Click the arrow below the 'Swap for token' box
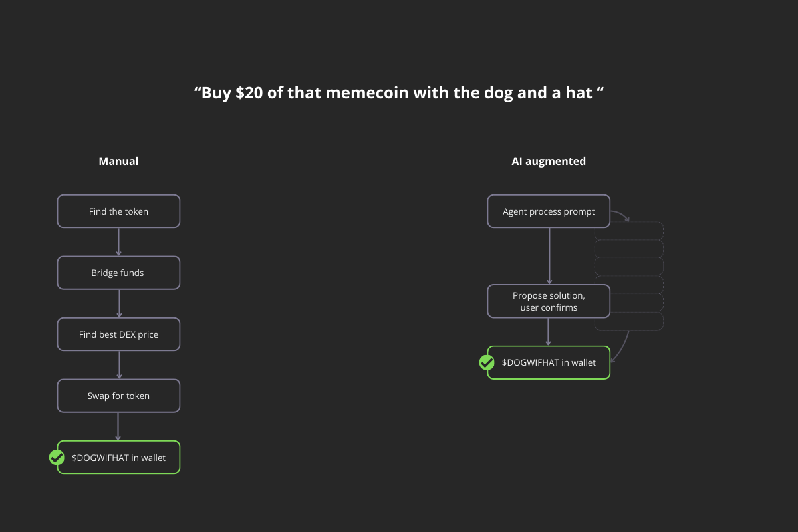798x532 pixels. 119,426
